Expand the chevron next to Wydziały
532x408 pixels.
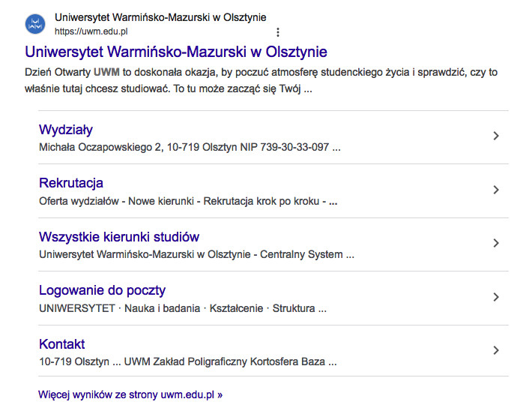(496, 136)
